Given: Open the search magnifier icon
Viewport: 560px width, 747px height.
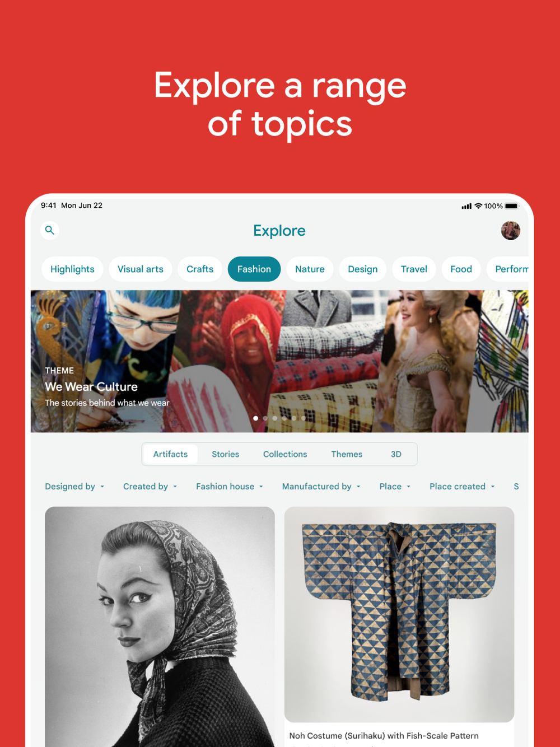Looking at the screenshot, I should [50, 230].
